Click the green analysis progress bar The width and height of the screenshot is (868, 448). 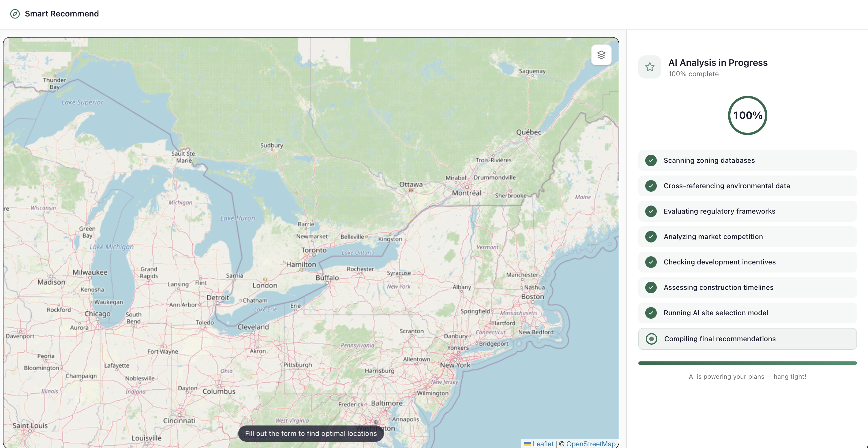(747, 363)
